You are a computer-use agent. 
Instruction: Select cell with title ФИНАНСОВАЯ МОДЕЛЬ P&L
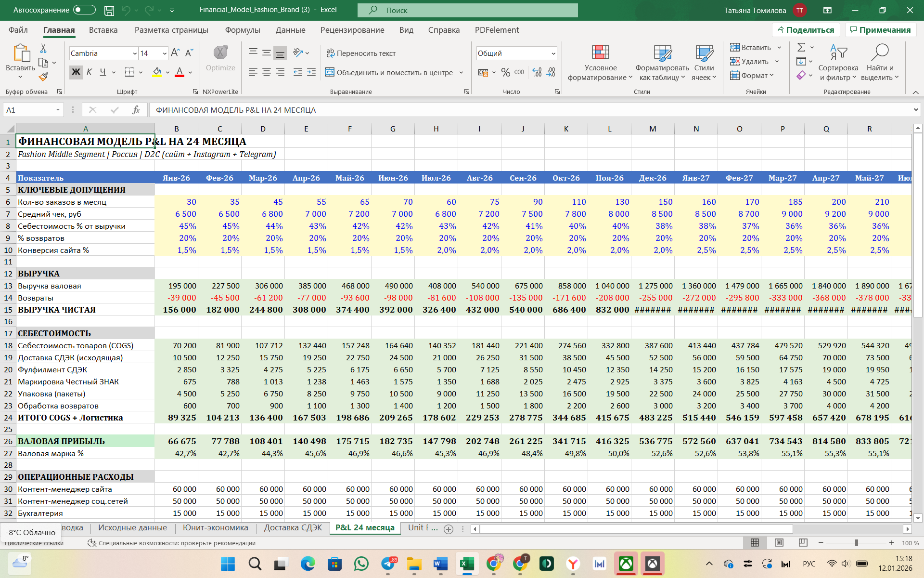tap(85, 142)
